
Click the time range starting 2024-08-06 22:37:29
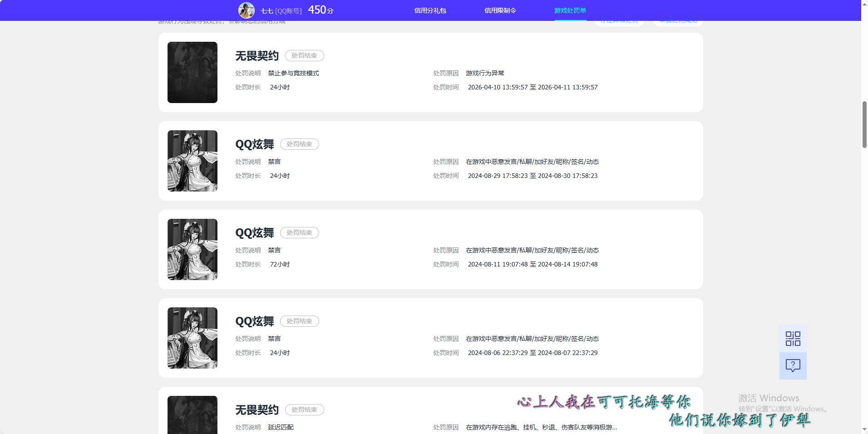tap(533, 353)
